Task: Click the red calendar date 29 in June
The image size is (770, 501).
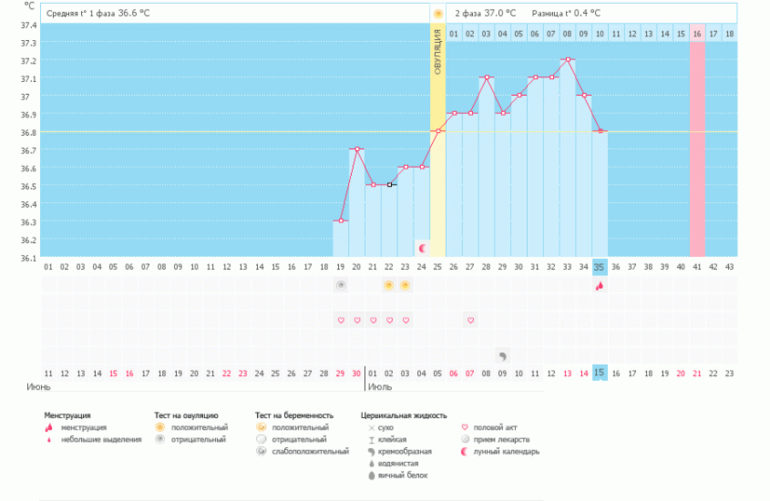Action: 340,373
